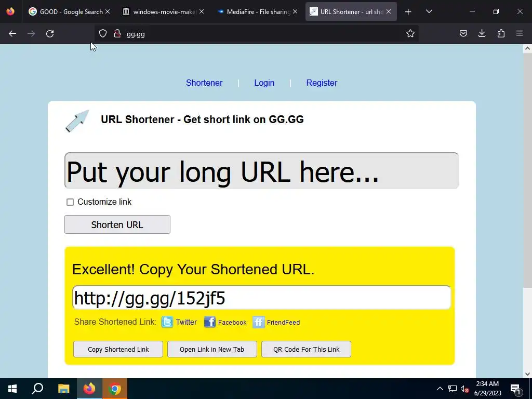
Task: Show hidden system tray icons
Action: coord(440,389)
